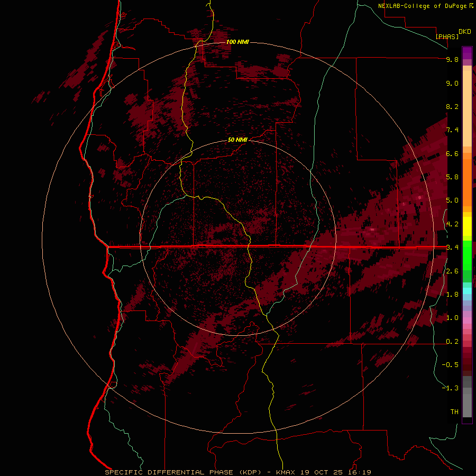Click the 19 OCT 25 date

pyautogui.click(x=322, y=472)
